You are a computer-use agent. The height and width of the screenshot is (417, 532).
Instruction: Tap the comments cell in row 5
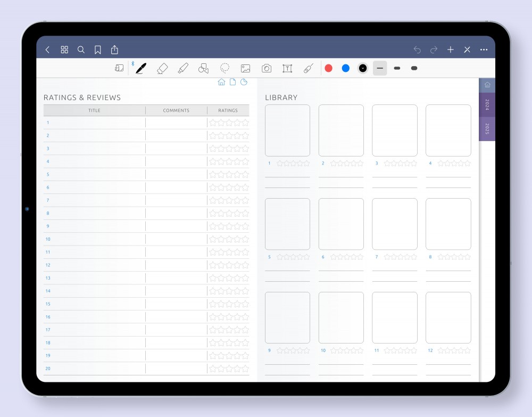click(177, 175)
